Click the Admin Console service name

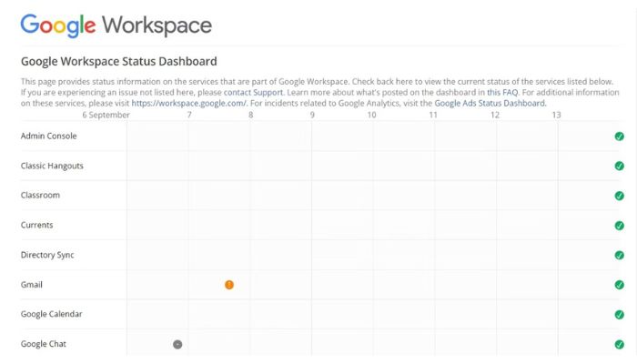(x=49, y=136)
